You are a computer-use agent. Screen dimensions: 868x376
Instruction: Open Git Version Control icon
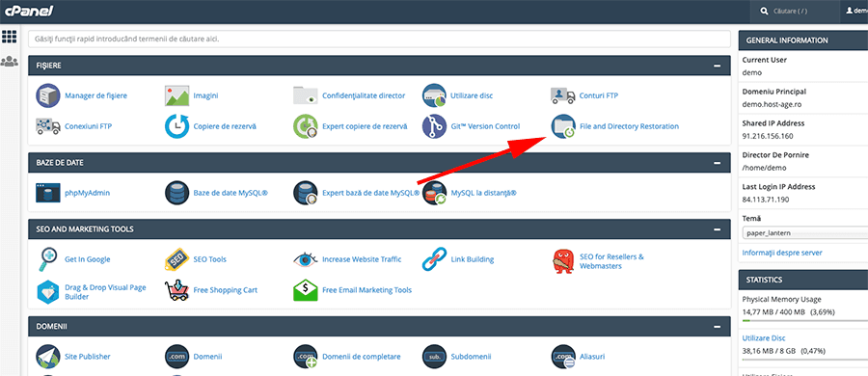coord(435,126)
